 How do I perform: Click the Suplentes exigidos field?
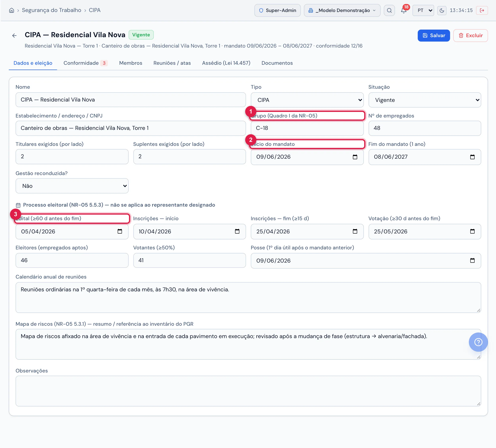coord(189,156)
